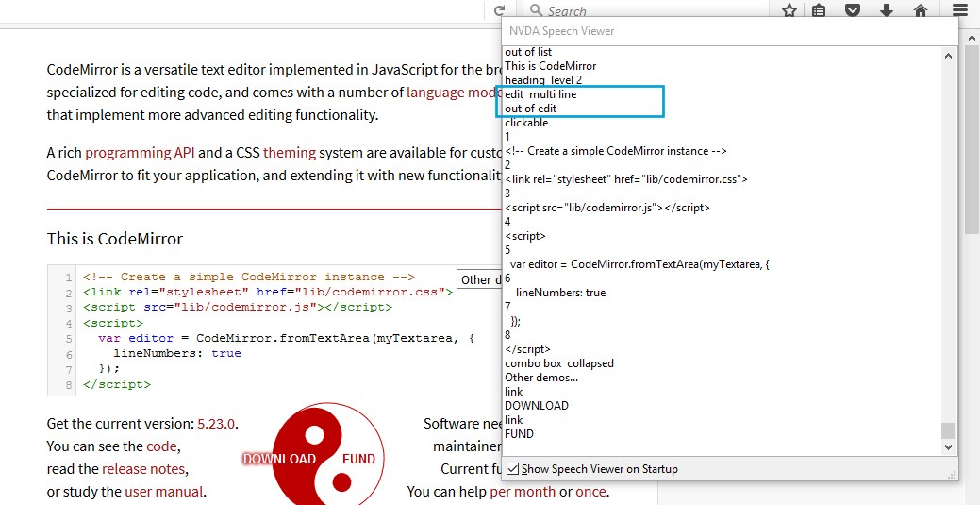980x505 pixels.
Task: Click DOWNLOAD on the yin-yang logo
Action: pos(279,459)
